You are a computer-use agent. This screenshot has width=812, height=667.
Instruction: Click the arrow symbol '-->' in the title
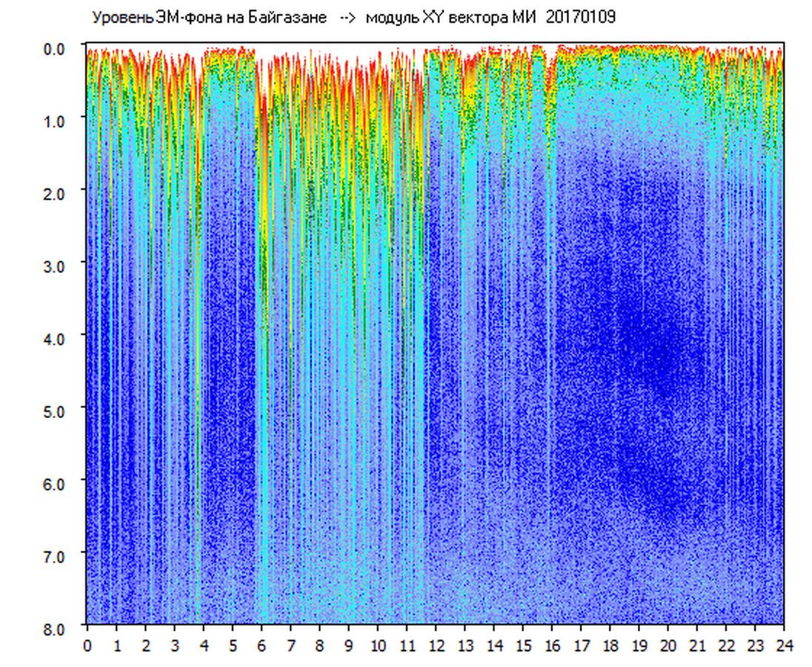coord(347,18)
